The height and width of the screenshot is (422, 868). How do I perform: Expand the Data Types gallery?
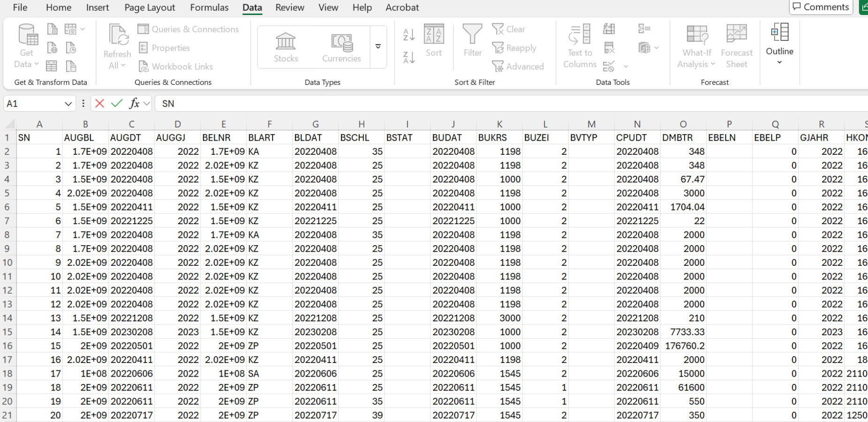point(378,46)
